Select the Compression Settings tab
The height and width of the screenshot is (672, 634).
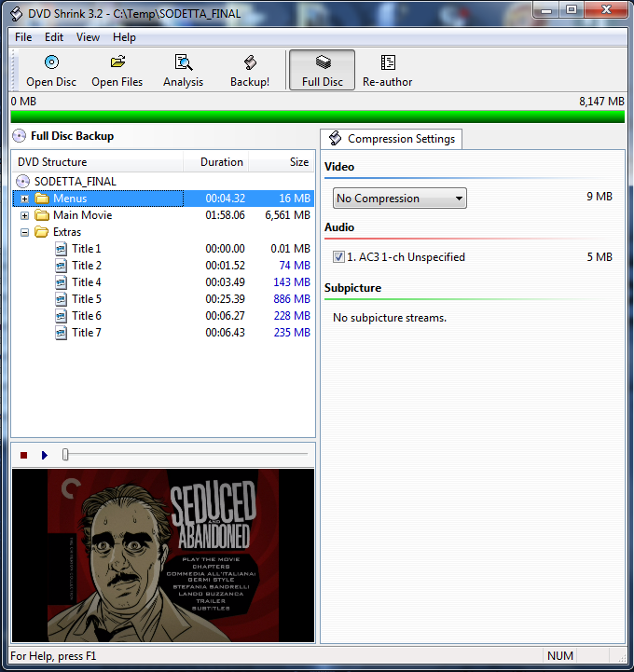391,139
